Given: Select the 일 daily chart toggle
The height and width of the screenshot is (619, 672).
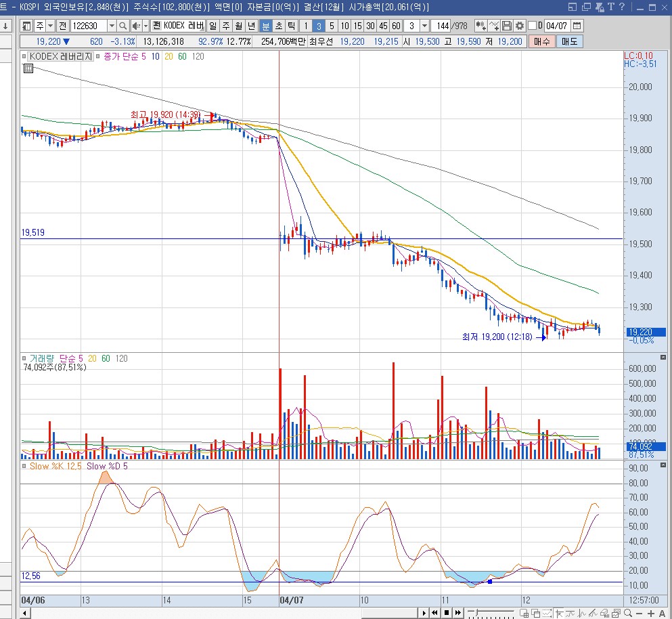Looking at the screenshot, I should 213,26.
